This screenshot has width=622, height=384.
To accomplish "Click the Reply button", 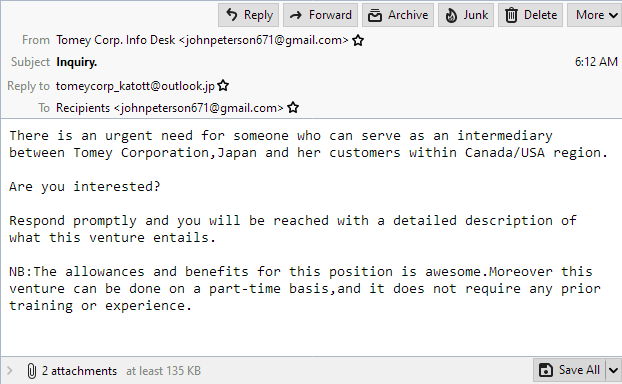I will (248, 15).
